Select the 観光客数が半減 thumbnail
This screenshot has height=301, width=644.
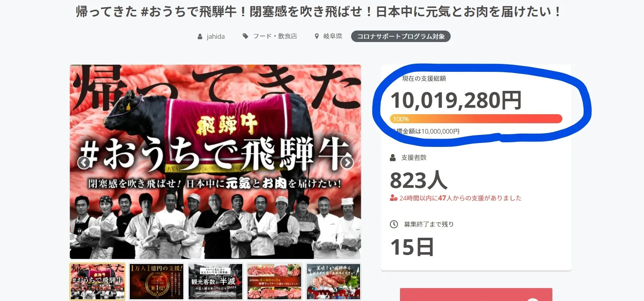coord(216,282)
